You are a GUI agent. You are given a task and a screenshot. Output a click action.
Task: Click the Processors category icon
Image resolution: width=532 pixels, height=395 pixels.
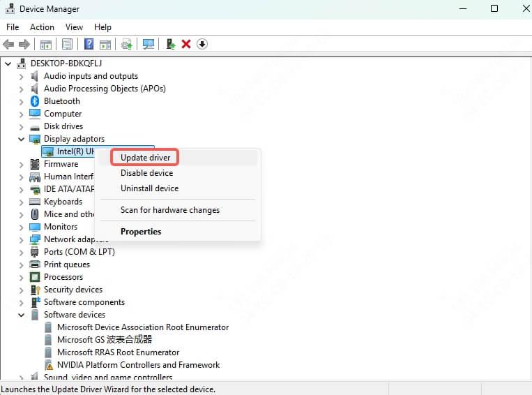point(35,277)
